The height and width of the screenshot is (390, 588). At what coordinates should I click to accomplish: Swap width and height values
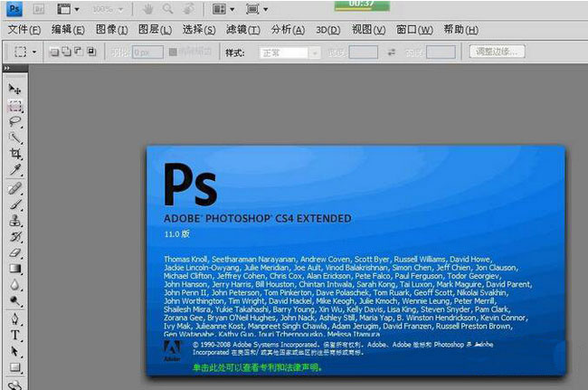pos(391,52)
